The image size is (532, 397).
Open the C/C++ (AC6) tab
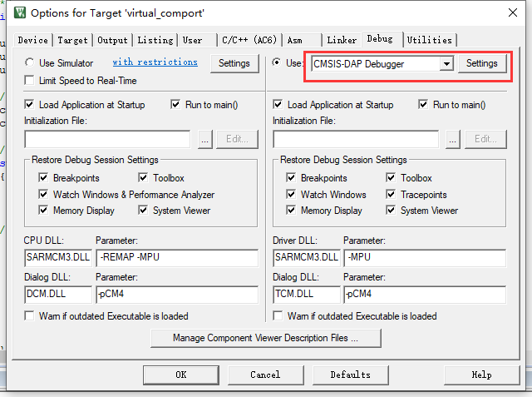click(249, 40)
